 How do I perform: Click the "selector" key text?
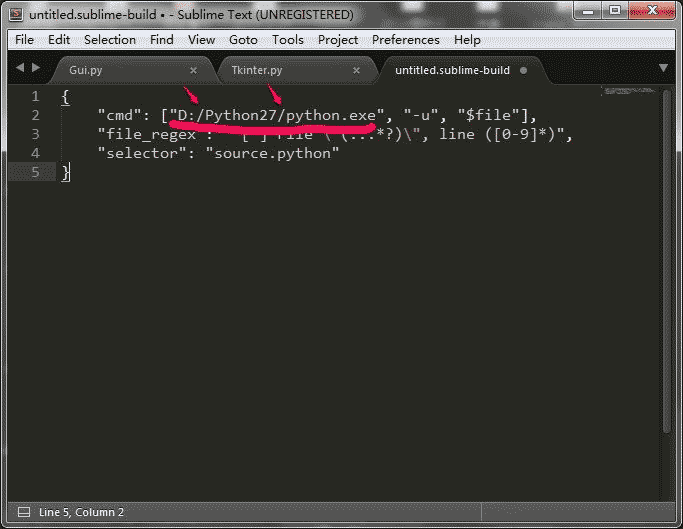coord(142,153)
